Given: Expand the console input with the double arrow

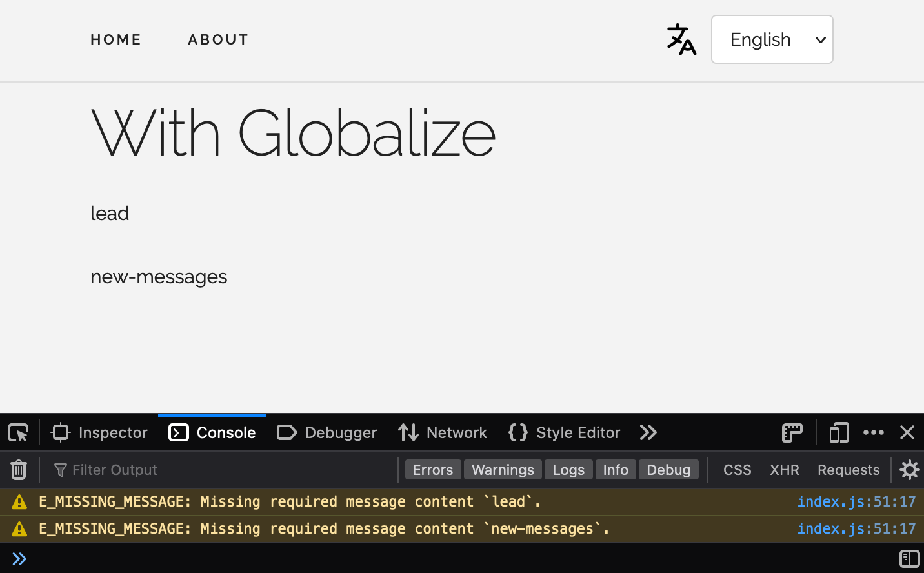Looking at the screenshot, I should [x=19, y=559].
